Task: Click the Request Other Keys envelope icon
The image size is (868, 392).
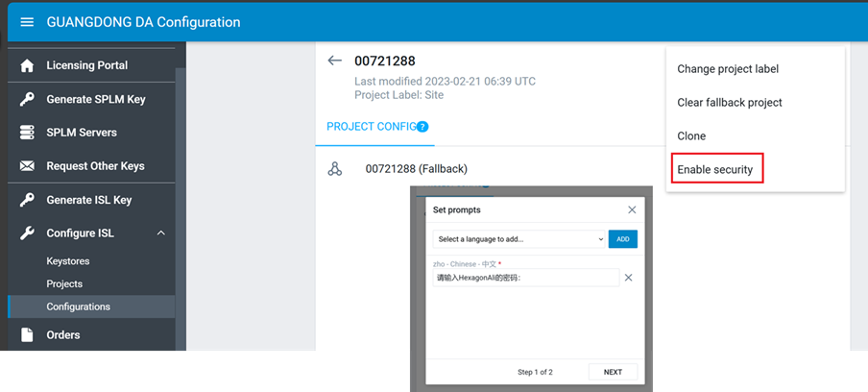Action: tap(27, 166)
